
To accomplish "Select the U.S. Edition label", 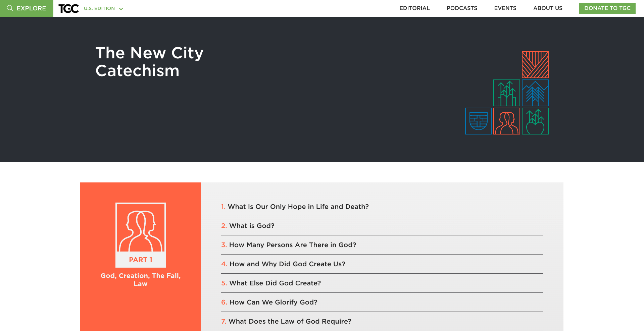I will pyautogui.click(x=99, y=8).
